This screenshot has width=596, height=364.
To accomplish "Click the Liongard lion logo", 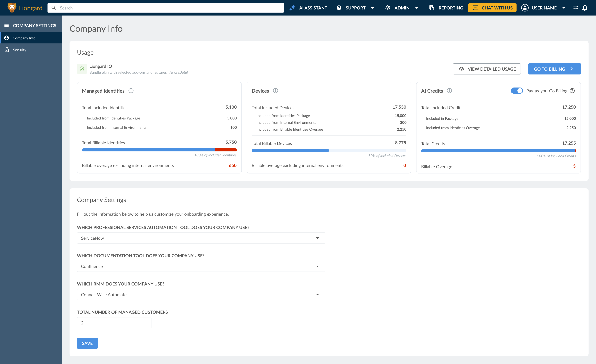I will tap(12, 8).
